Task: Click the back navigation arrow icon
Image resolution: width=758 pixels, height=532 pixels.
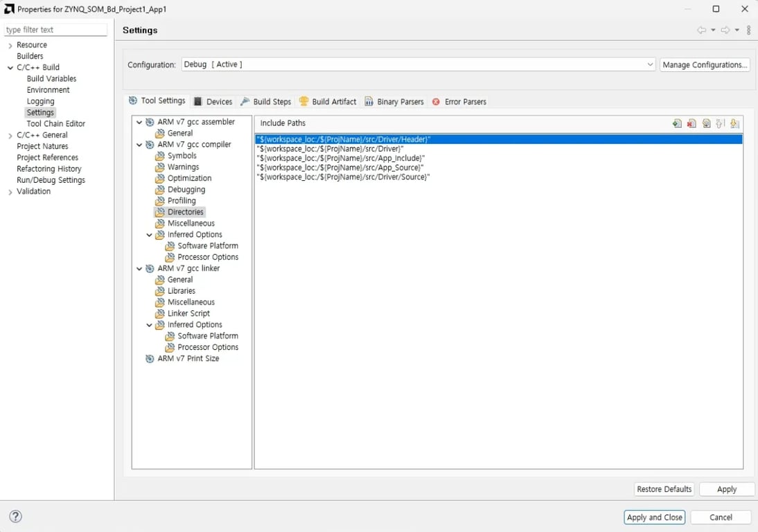Action: click(701, 30)
